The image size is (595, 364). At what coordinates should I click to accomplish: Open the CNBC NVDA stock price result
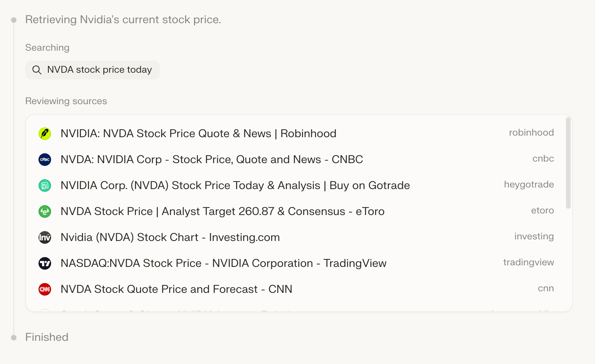click(211, 160)
